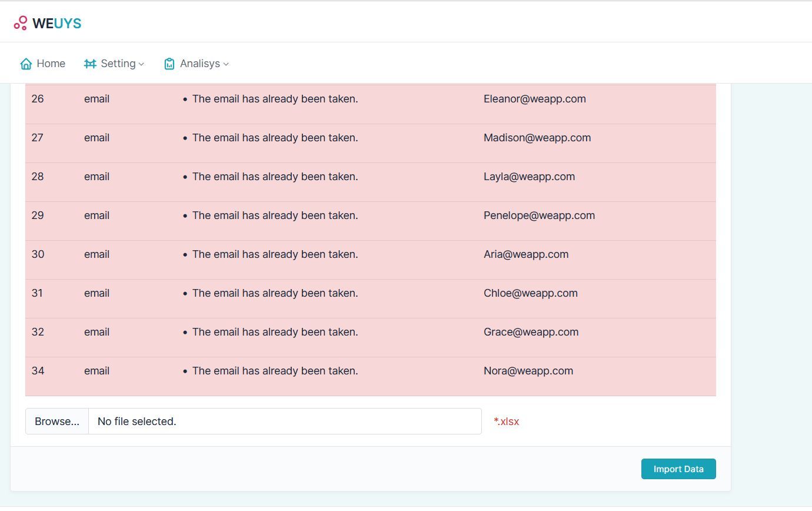Click the 'No file selected.' file field
Viewport: 812px width, 511px height.
[x=285, y=422]
